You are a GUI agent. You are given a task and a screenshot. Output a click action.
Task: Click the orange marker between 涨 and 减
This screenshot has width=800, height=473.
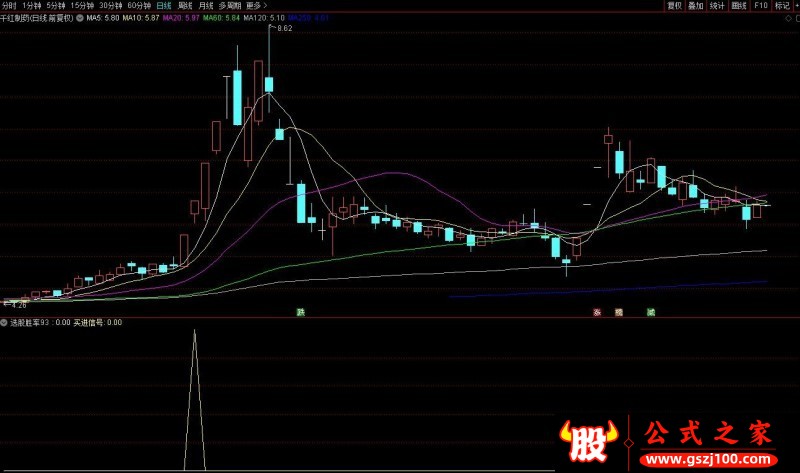pos(619,312)
